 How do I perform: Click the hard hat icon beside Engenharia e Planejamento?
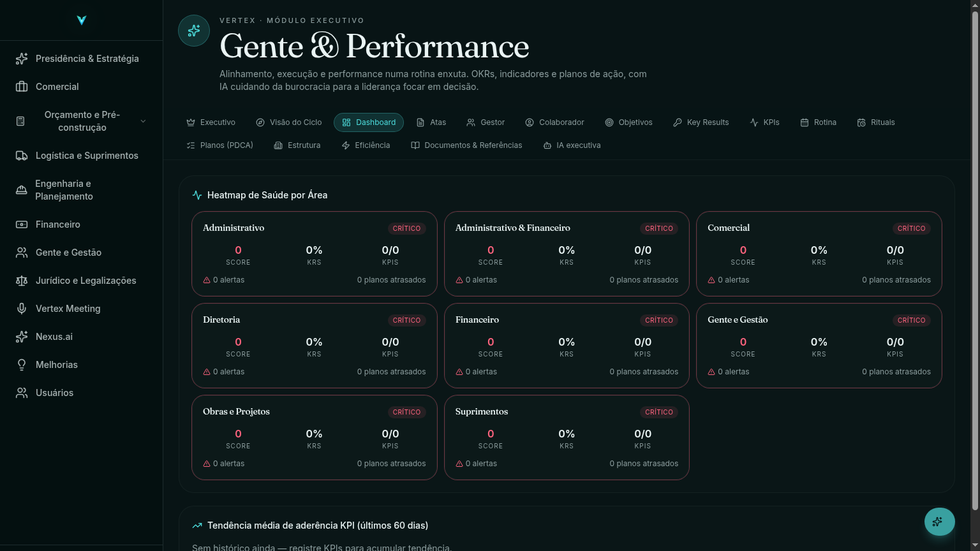[22, 190]
